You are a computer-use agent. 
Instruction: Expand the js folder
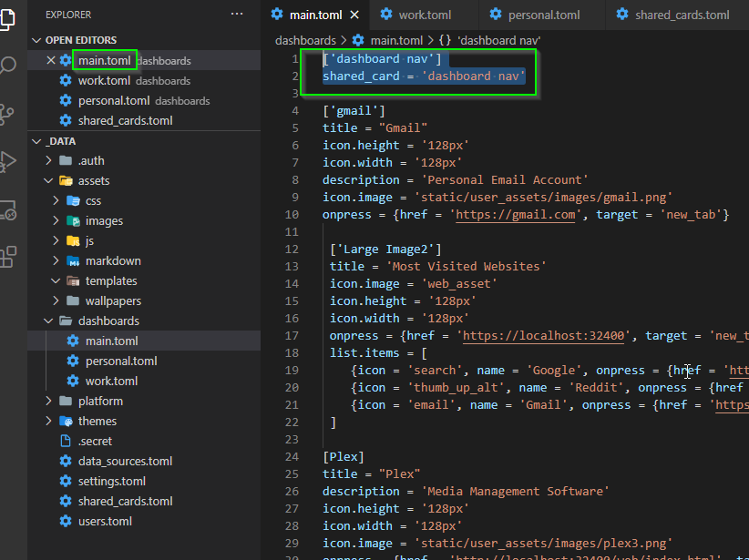(56, 240)
